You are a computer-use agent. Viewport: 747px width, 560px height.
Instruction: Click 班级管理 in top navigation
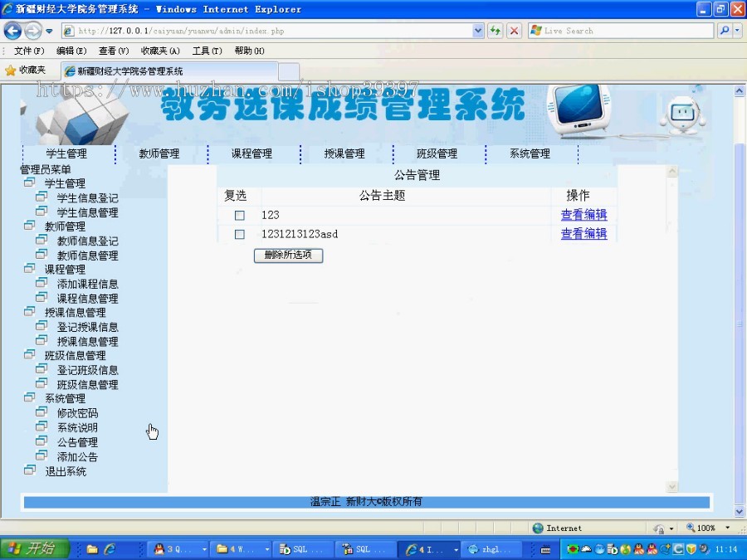[x=437, y=153]
